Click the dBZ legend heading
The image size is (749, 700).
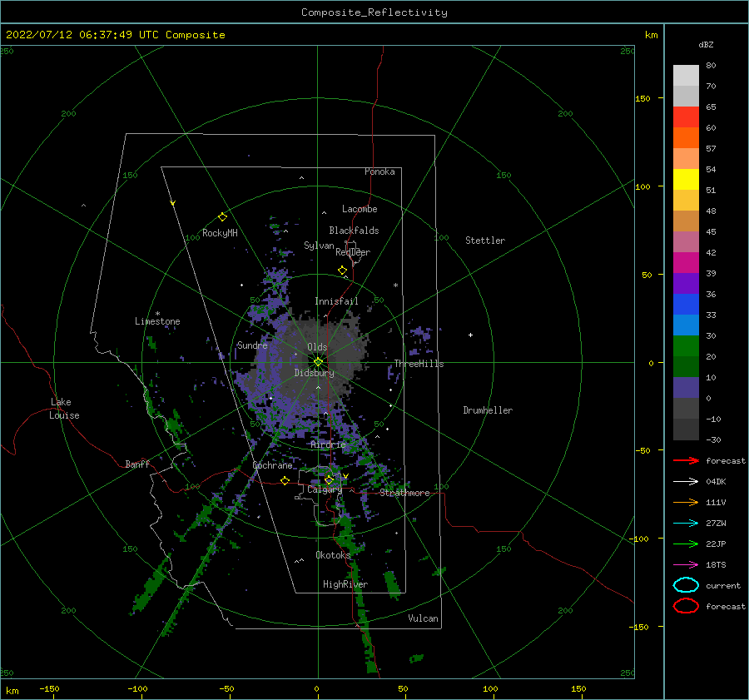pos(706,45)
